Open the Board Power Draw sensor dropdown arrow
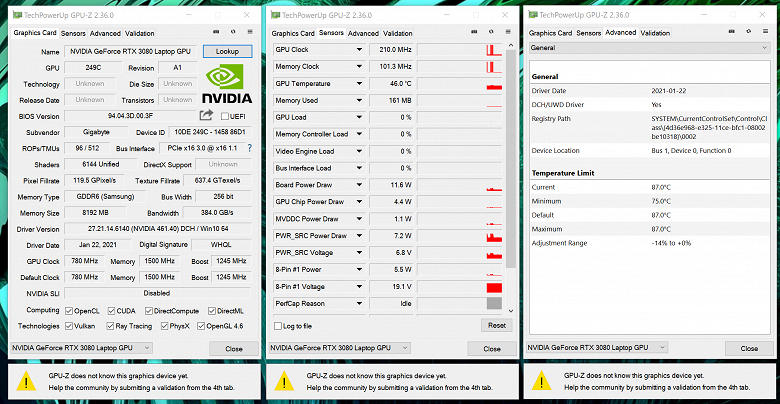This screenshot has height=404, width=780. [359, 185]
